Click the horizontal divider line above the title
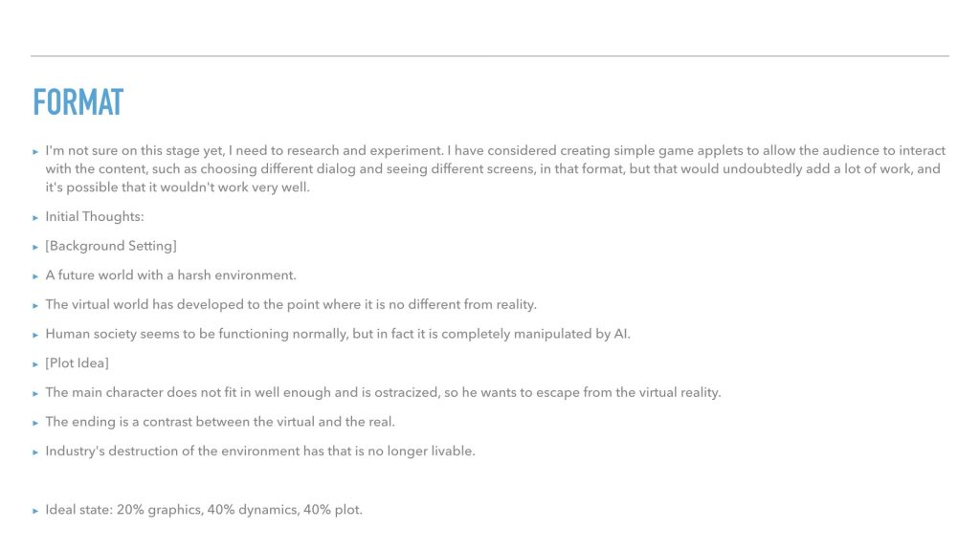This screenshot has height=551, width=980. pos(490,56)
